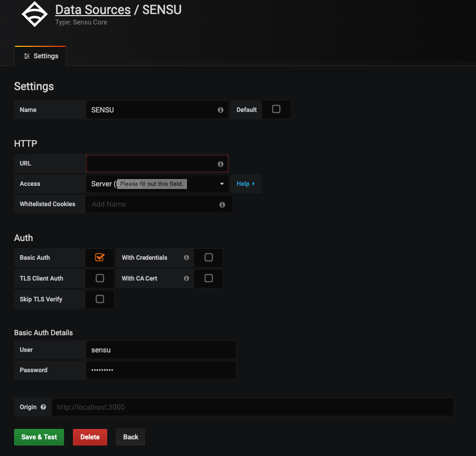476x456 pixels.
Task: Click the Save & Test button
Action: 39,437
